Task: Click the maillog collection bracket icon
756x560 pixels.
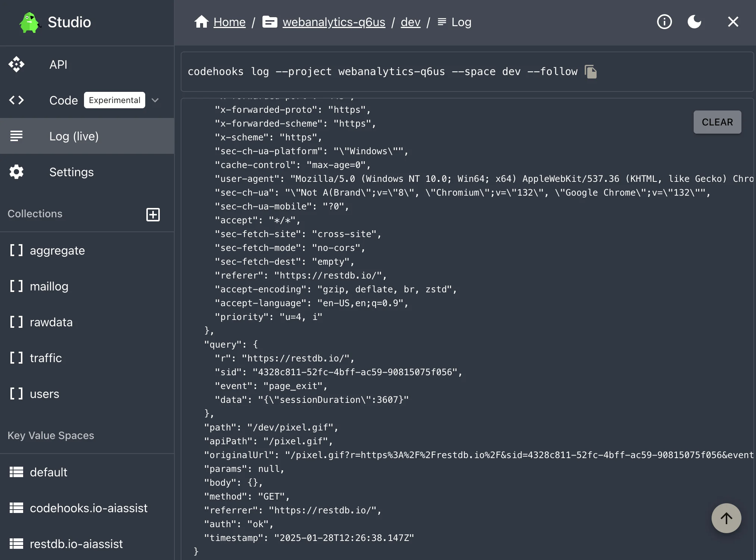Action: click(x=16, y=286)
